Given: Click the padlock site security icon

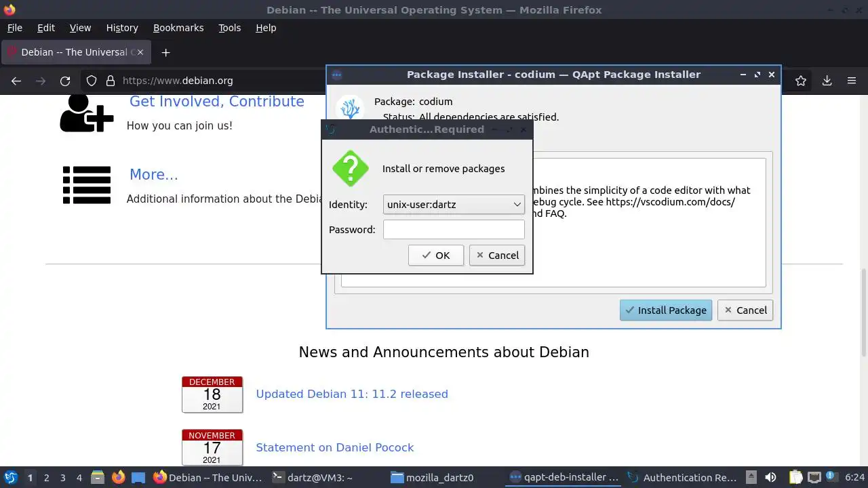Looking at the screenshot, I should [x=111, y=81].
